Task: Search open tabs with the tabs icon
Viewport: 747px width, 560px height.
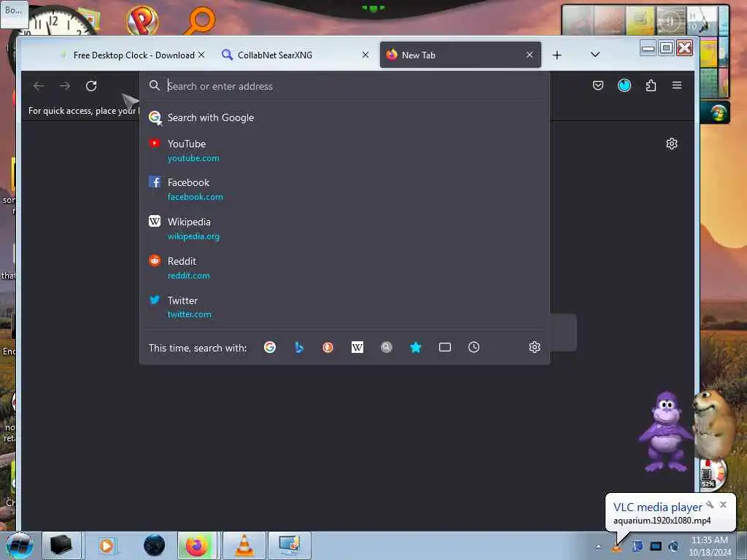Action: coord(445,347)
